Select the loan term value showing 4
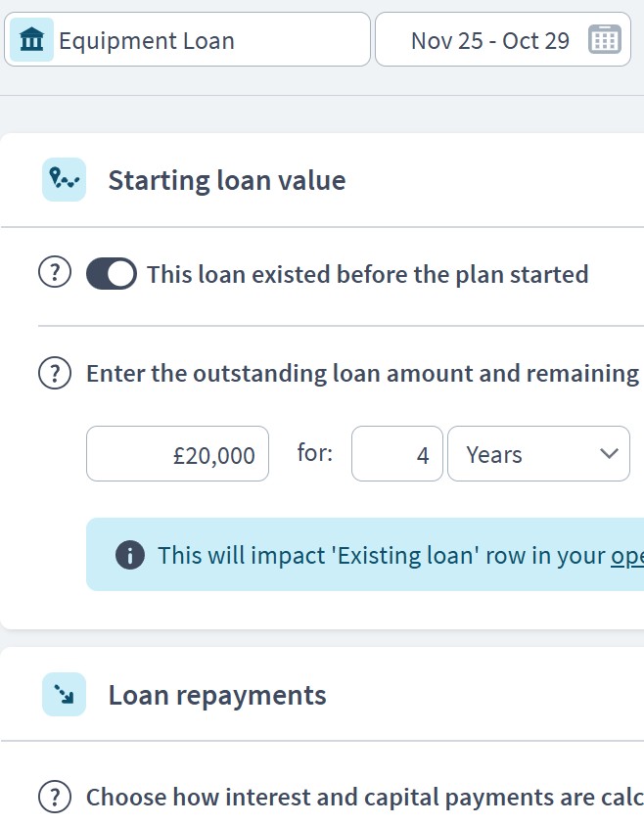644x825 pixels. [x=396, y=453]
